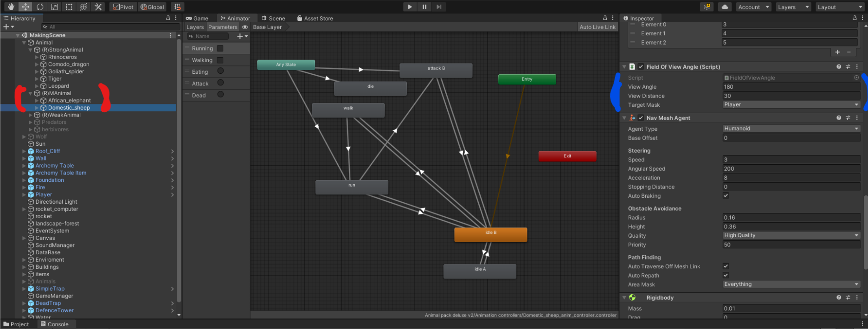Open the collab services icon
The width and height of the screenshot is (868, 329).
click(x=707, y=7)
